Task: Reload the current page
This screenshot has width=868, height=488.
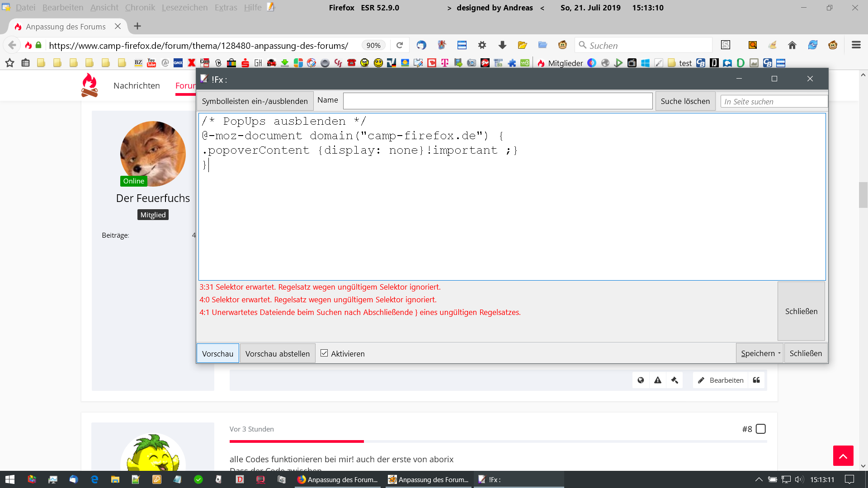Action: pyautogui.click(x=400, y=45)
